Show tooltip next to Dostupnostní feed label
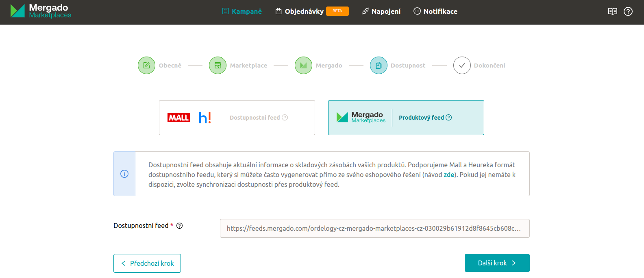This screenshot has width=644, height=278. (x=179, y=226)
